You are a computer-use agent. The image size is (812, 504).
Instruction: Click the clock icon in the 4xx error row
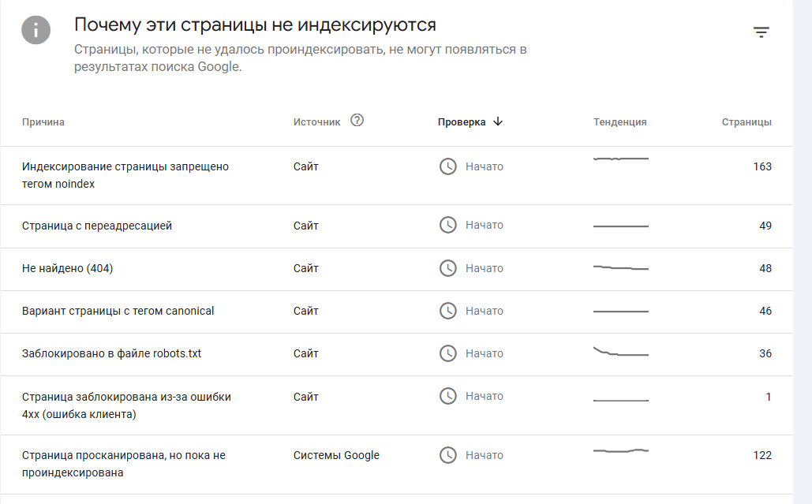[448, 396]
